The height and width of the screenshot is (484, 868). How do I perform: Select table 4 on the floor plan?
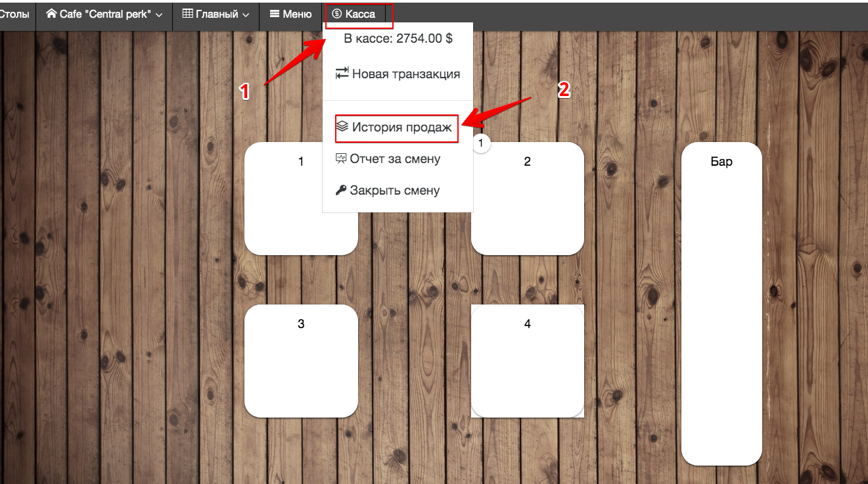pyautogui.click(x=527, y=360)
